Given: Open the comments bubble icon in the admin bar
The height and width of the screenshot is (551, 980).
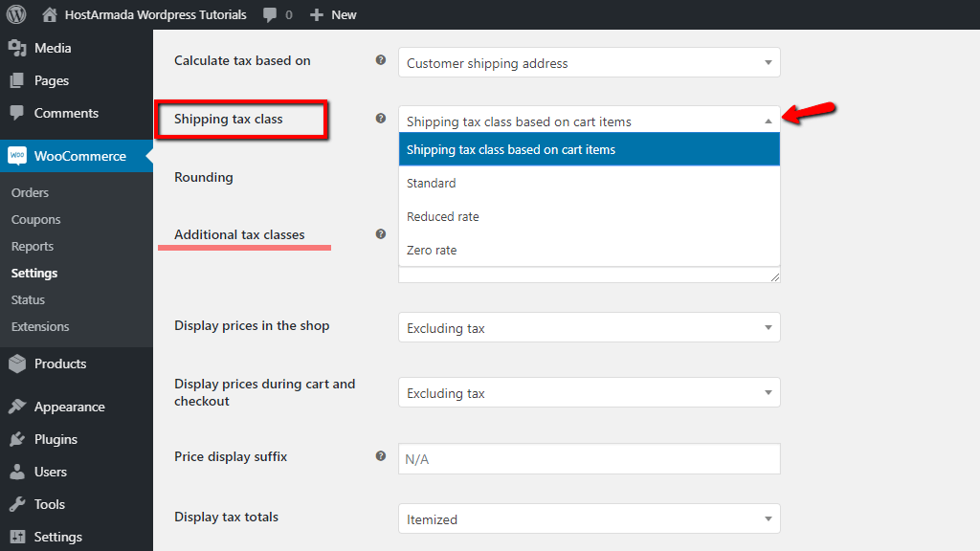Looking at the screenshot, I should (x=271, y=14).
